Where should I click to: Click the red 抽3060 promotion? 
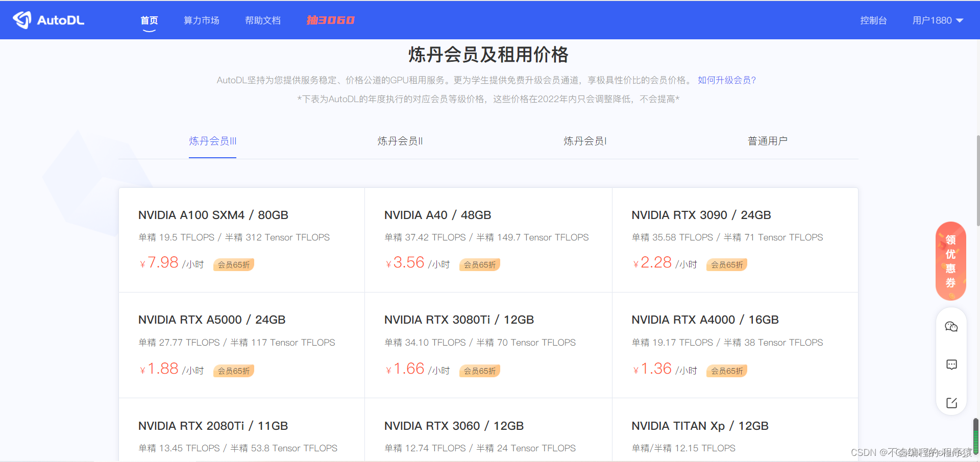(330, 20)
